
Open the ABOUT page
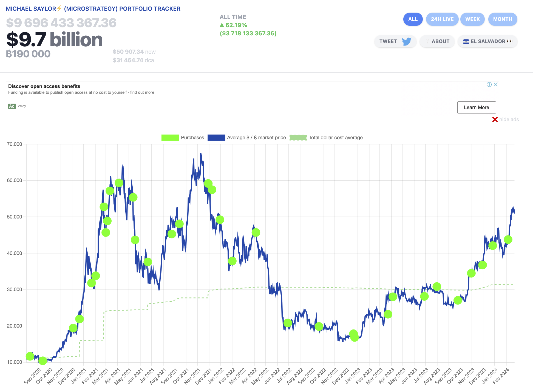click(x=437, y=41)
